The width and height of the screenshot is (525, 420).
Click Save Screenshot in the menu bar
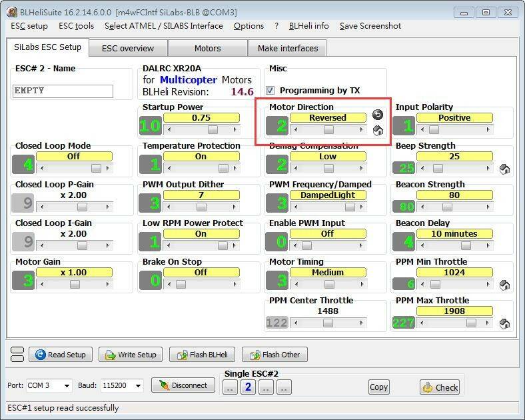(x=370, y=26)
